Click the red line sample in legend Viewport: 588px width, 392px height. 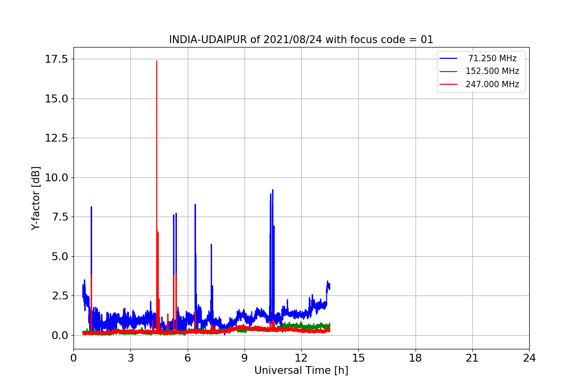click(x=448, y=84)
